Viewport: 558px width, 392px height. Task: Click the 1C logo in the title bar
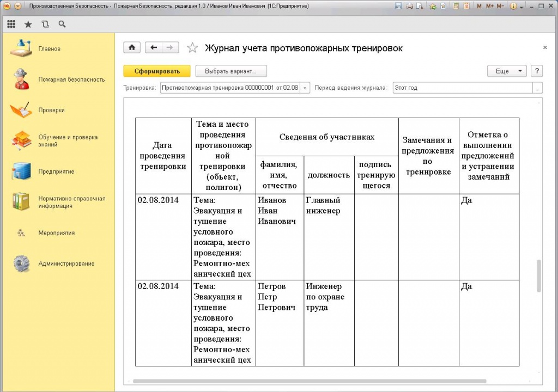click(x=7, y=6)
